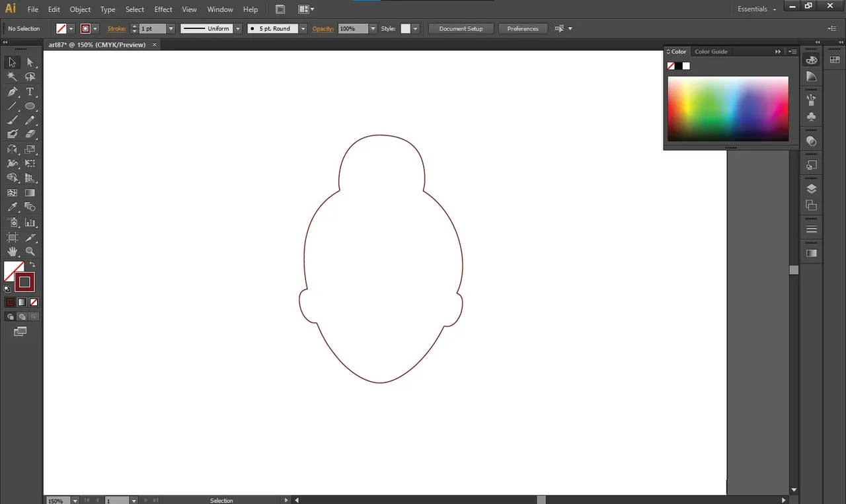Viewport: 846px width, 504px height.
Task: Open the Symbols panel club icon
Action: pyautogui.click(x=812, y=117)
